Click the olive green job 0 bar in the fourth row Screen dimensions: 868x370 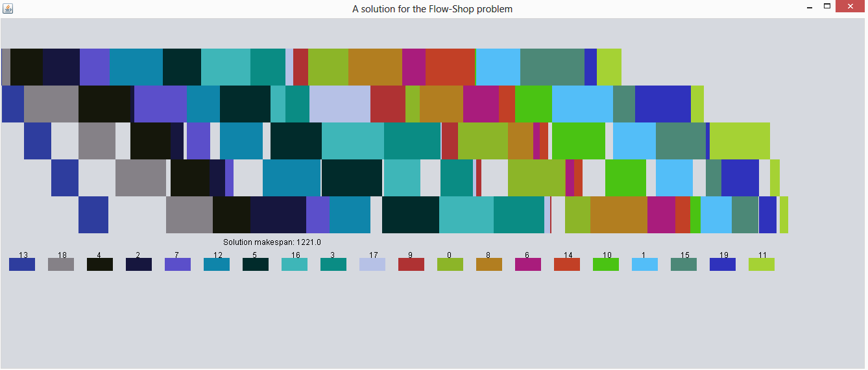pyautogui.click(x=536, y=178)
